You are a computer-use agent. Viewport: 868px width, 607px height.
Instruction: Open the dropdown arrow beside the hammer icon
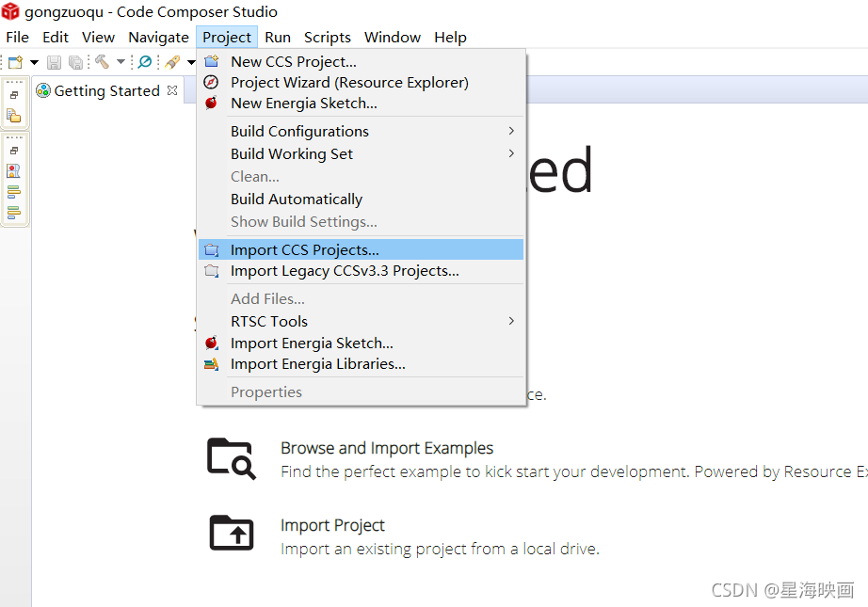tap(121, 62)
